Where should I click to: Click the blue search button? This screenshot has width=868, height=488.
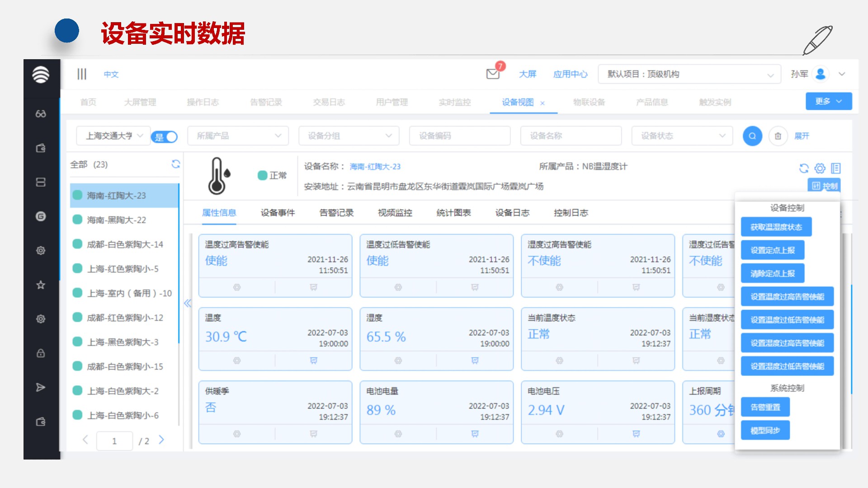click(752, 136)
